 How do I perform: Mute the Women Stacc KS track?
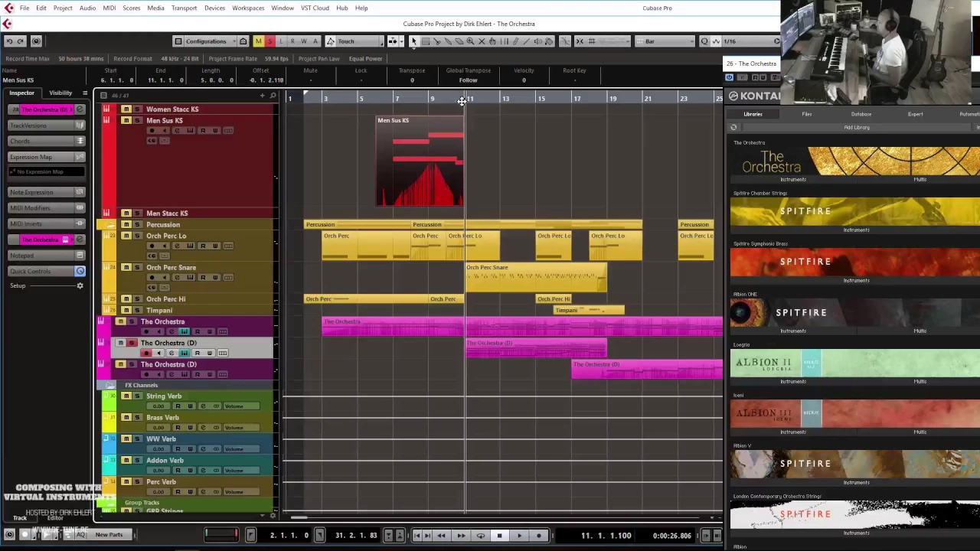point(126,109)
